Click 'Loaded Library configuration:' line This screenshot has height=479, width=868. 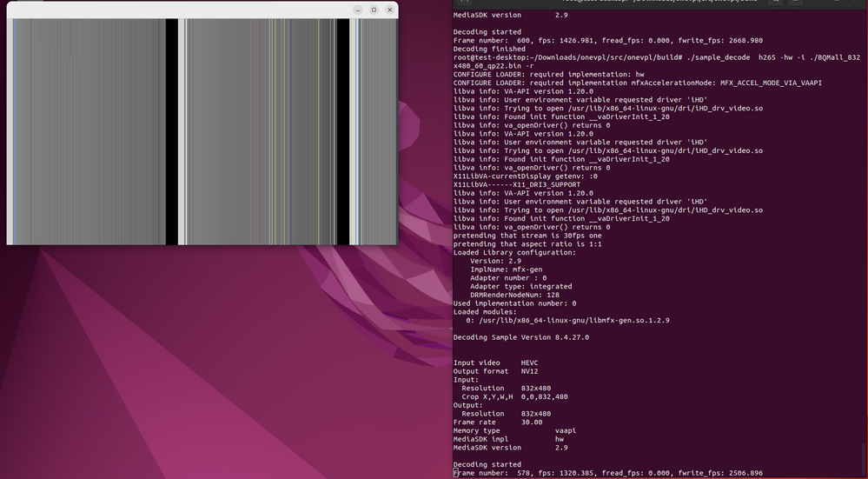click(515, 252)
